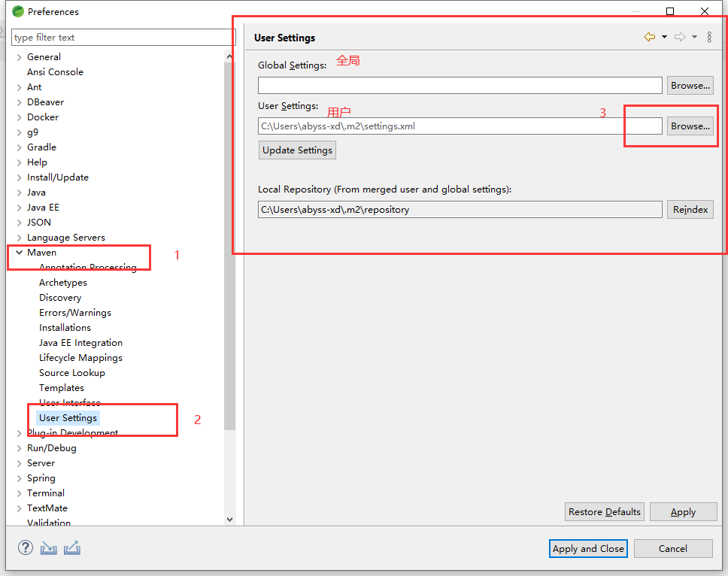
Task: Expand the Spring tree node
Action: (x=19, y=477)
